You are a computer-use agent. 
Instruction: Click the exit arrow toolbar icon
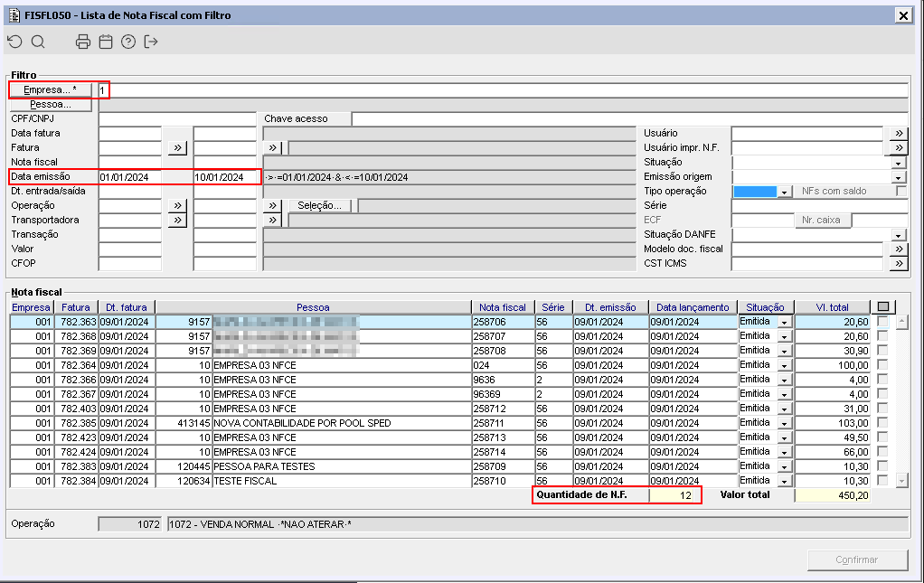(151, 42)
